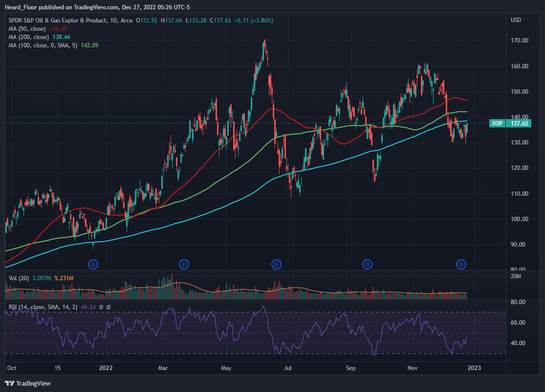Open the dividend marker near Sep
Screen dimensions: 545x392
pos(368,264)
